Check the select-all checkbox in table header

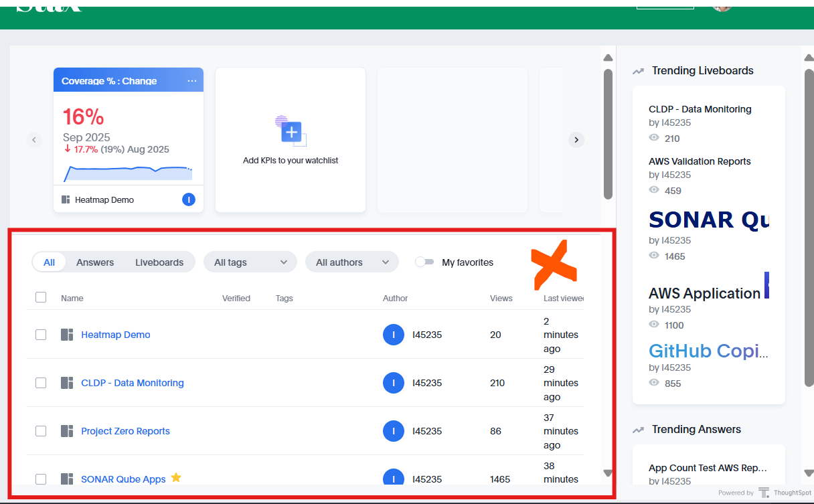[41, 297]
